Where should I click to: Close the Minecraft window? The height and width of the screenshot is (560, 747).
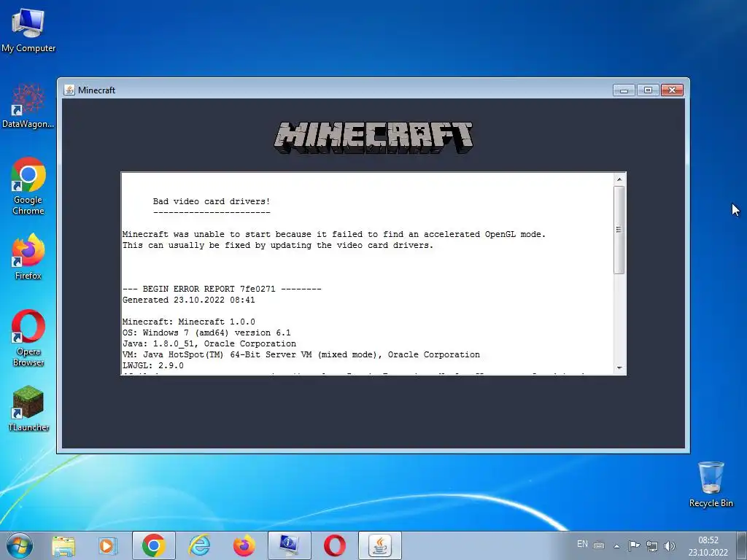click(672, 90)
